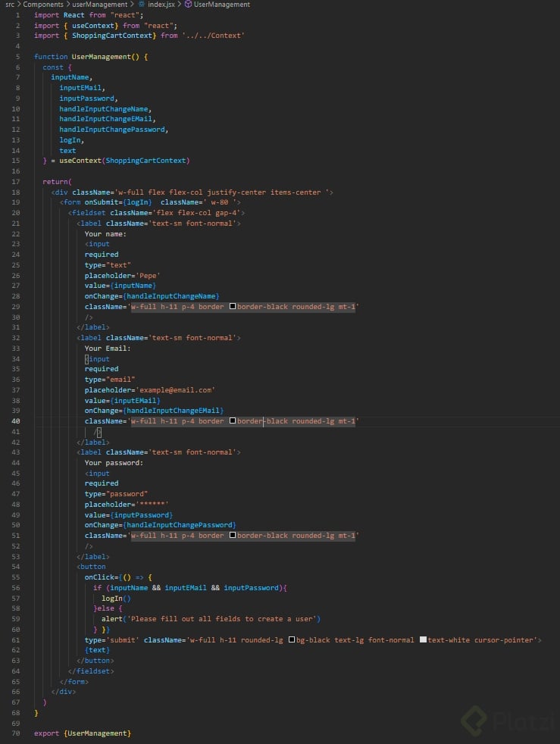The width and height of the screenshot is (560, 744).
Task: Open the border-black color swatch on line 40
Action: coord(233,421)
